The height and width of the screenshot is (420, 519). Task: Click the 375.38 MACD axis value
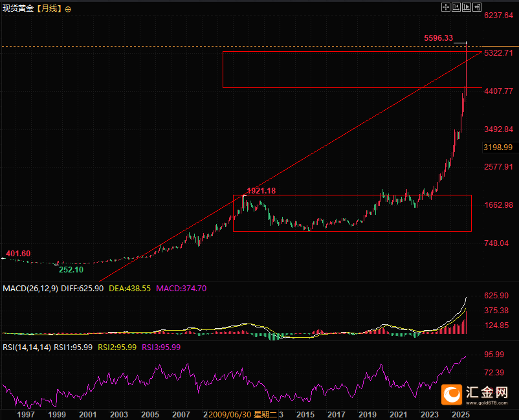pyautogui.click(x=496, y=311)
